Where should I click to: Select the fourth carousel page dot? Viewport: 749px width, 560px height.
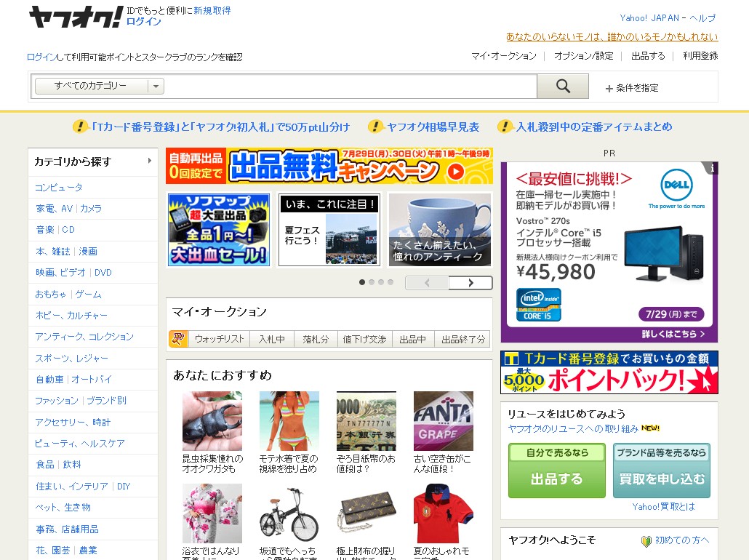(x=390, y=282)
